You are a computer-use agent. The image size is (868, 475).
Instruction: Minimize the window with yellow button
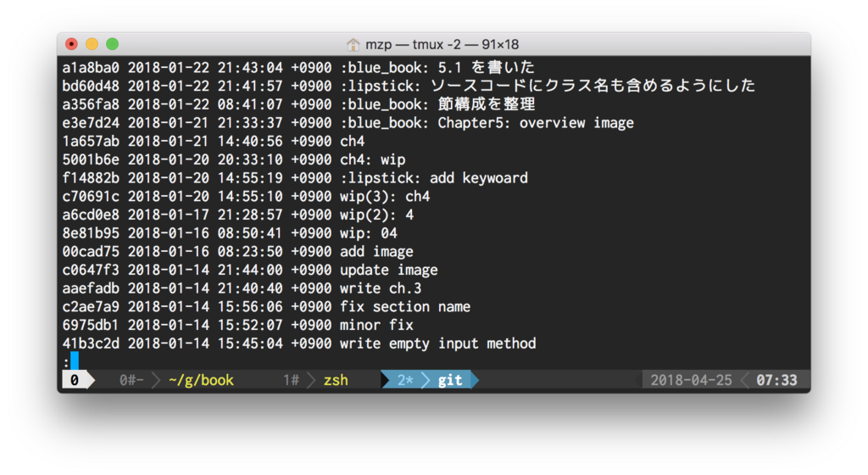tap(92, 44)
